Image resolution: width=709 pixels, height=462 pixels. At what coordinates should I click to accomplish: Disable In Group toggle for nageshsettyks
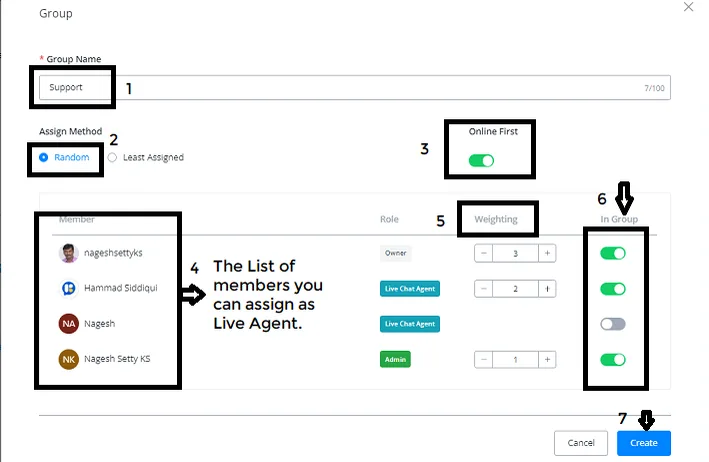pos(613,253)
